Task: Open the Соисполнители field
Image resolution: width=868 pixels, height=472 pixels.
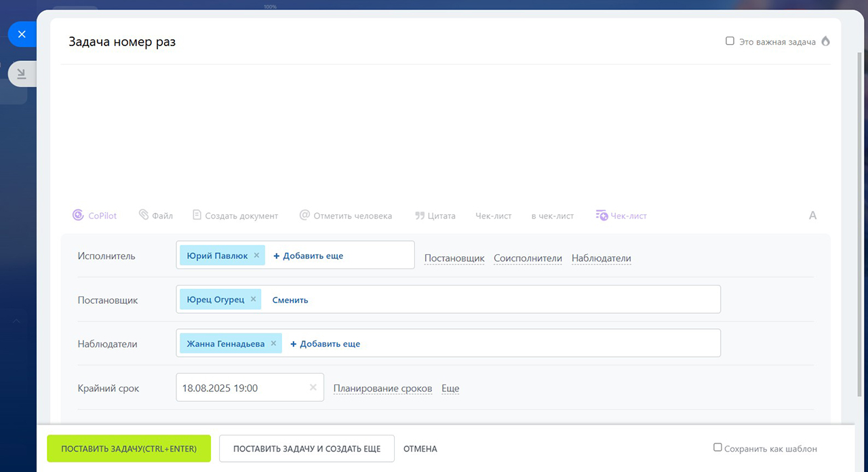Action: coord(528,258)
